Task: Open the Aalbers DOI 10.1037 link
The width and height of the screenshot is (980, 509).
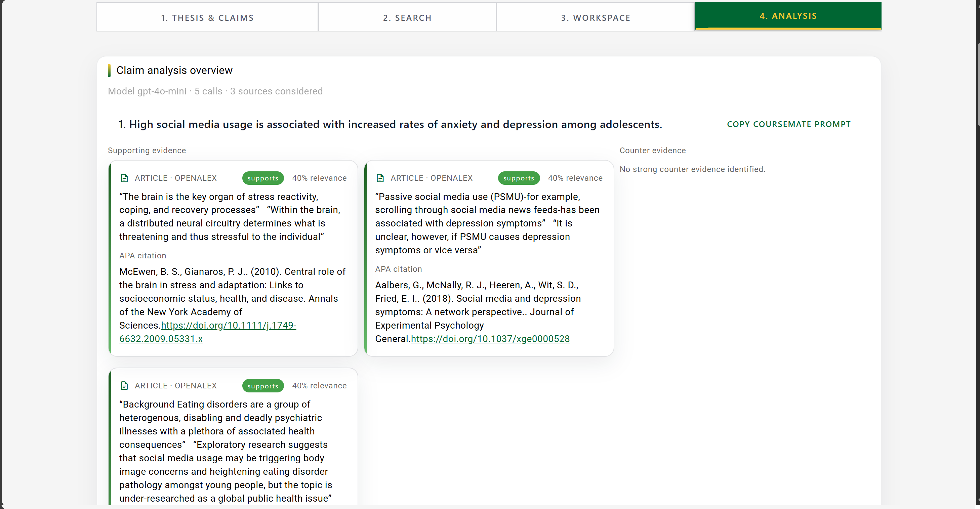Action: pos(490,339)
